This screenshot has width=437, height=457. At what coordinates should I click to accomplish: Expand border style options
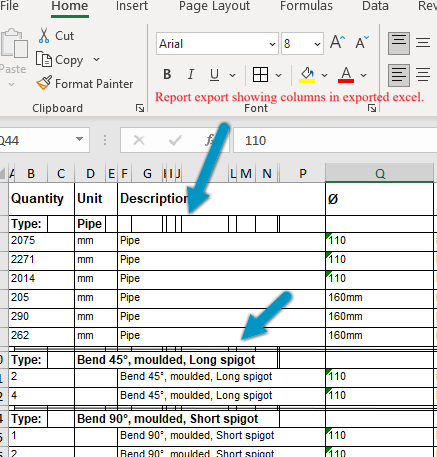[278, 75]
